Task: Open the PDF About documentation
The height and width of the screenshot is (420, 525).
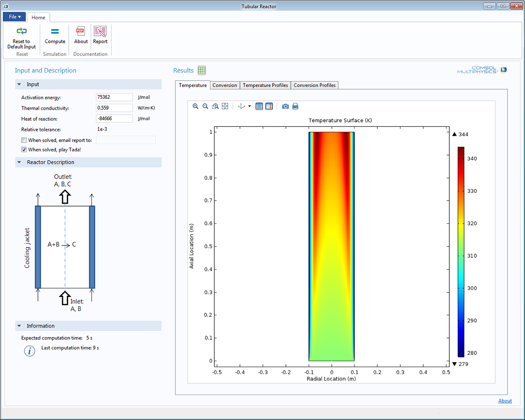Action: coord(80,35)
